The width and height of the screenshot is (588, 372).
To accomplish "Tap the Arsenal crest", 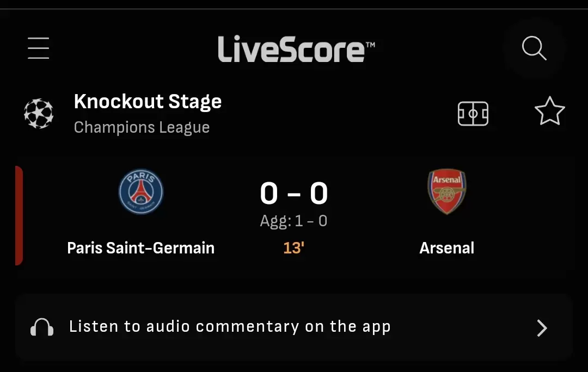I will (446, 191).
